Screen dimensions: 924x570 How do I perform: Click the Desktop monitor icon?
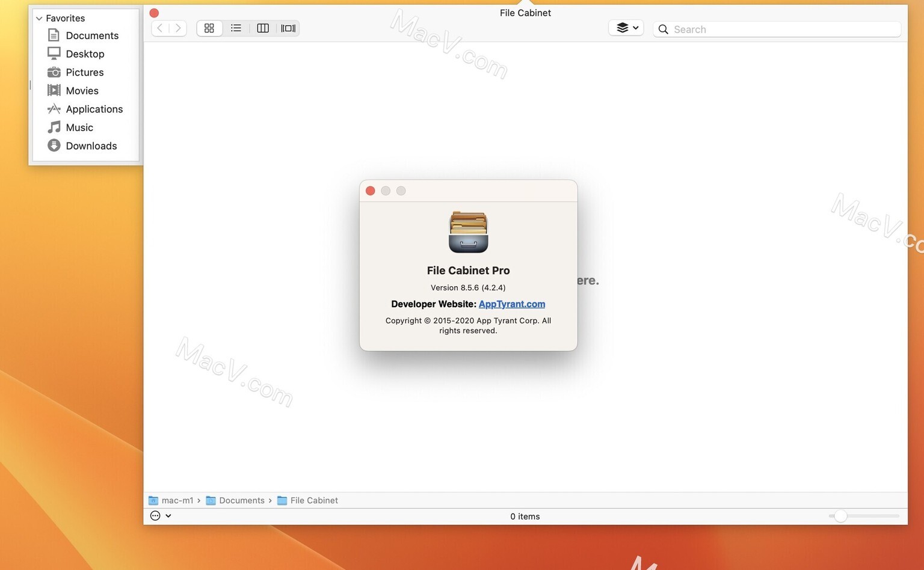[54, 54]
